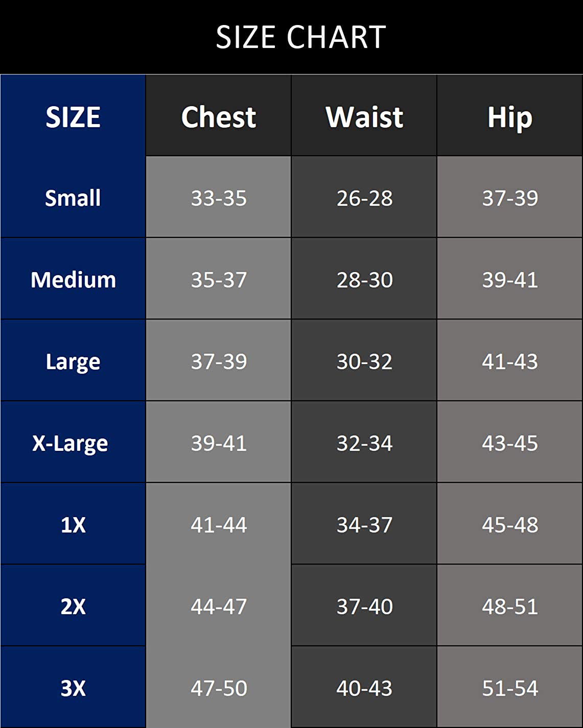Select the Waist column header
Image resolution: width=583 pixels, height=728 pixels.
(x=364, y=117)
